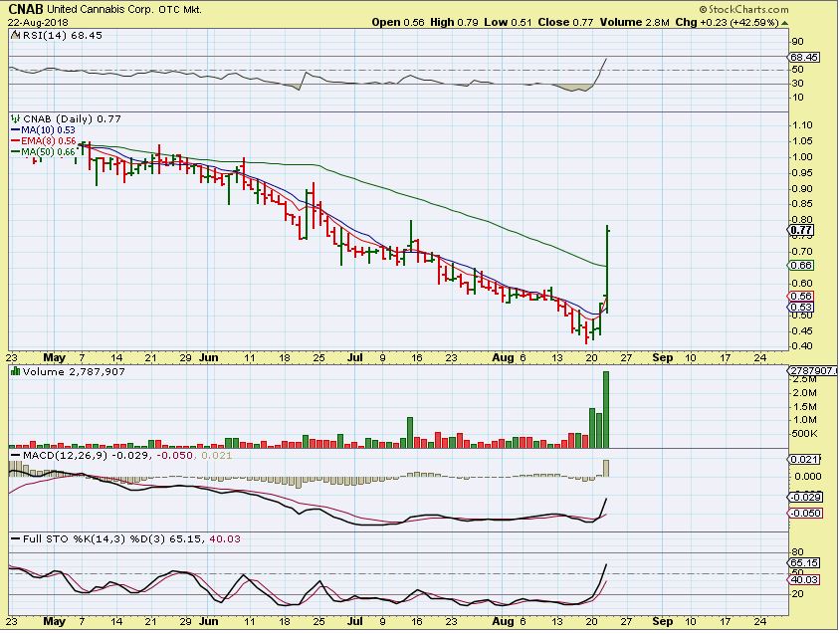Click the candlestick icon before CNAB (Daily)

point(16,118)
